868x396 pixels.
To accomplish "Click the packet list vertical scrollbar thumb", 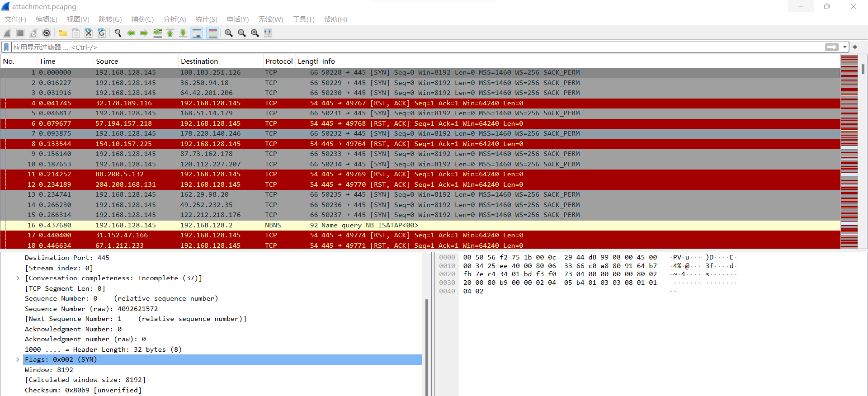I will (863, 68).
